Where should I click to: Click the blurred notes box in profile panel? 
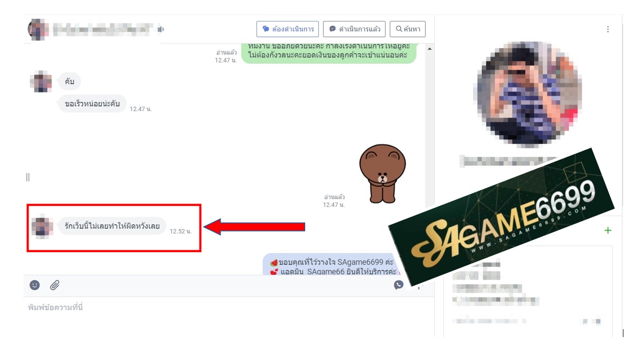click(x=528, y=292)
